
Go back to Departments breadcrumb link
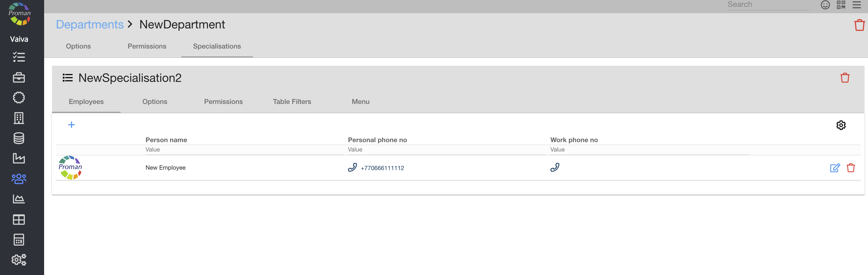90,25
